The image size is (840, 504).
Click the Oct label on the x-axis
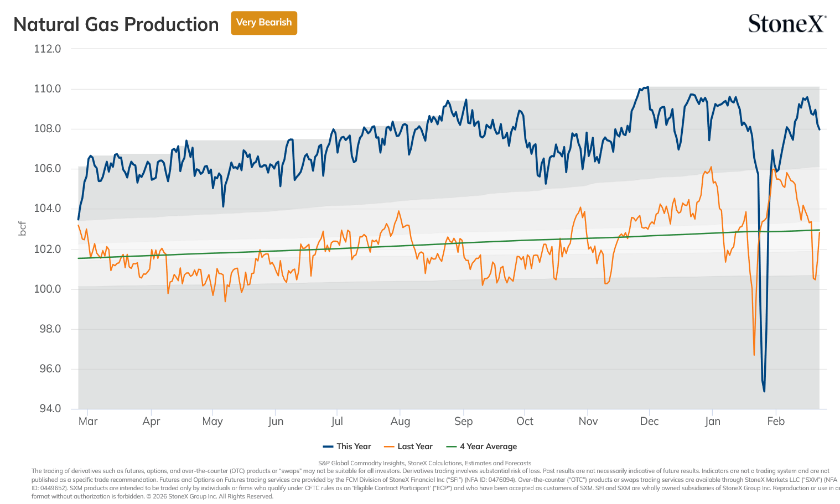pyautogui.click(x=525, y=421)
